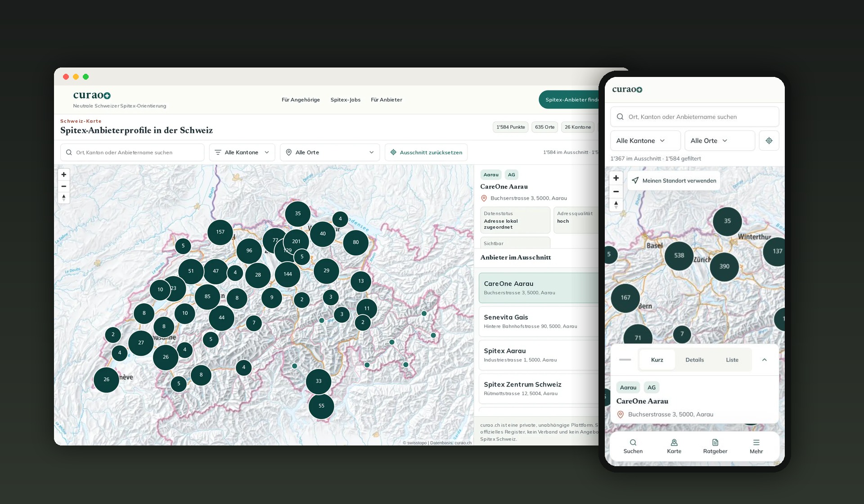Tap Meinen Standort verwenden on the phone map
The width and height of the screenshot is (864, 504).
point(674,180)
